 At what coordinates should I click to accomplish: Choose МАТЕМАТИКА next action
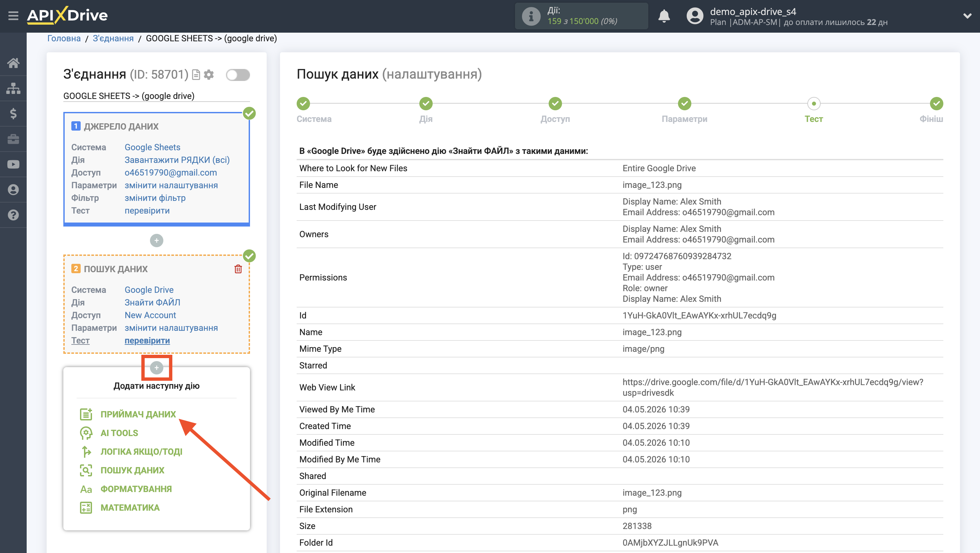coord(130,508)
